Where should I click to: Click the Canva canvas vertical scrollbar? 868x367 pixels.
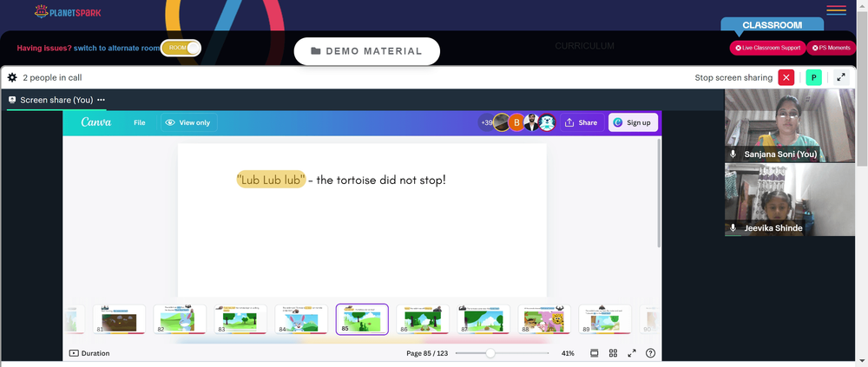point(658,193)
